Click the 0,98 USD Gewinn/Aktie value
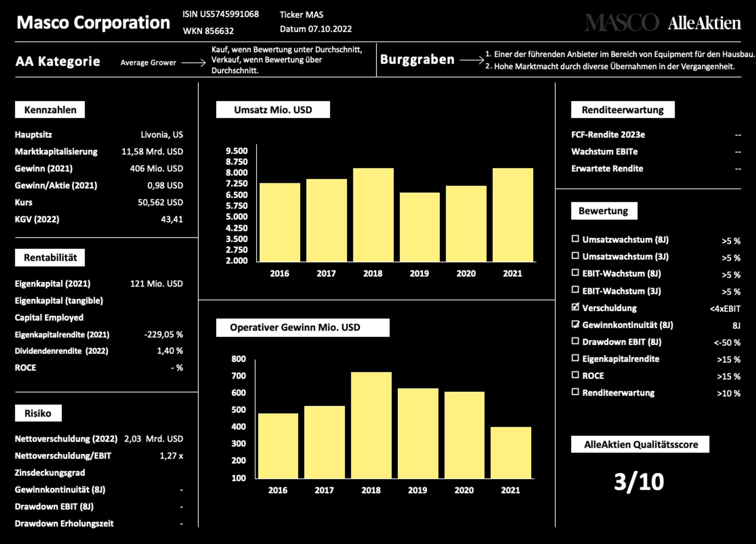 coord(165,186)
